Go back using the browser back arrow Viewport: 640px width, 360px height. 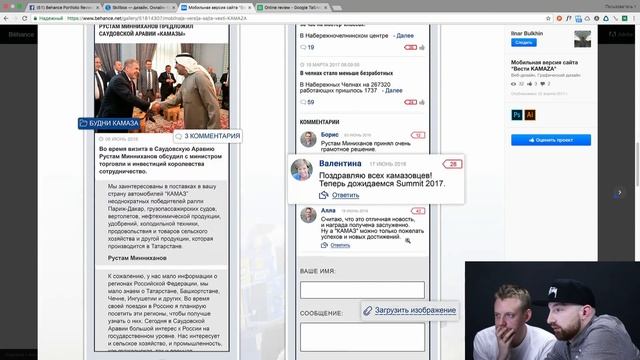click(6, 18)
